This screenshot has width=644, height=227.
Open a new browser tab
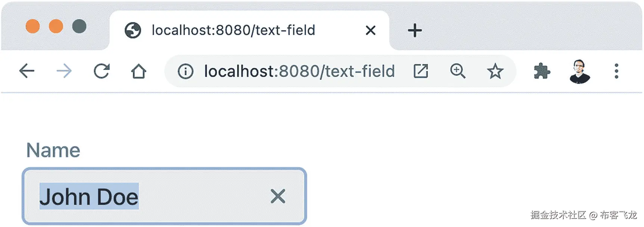pyautogui.click(x=415, y=30)
